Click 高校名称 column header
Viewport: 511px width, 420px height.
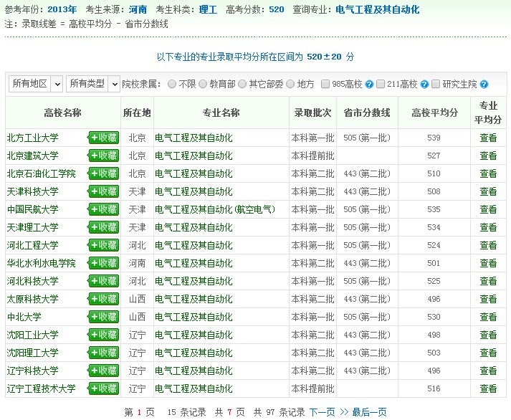pos(62,113)
